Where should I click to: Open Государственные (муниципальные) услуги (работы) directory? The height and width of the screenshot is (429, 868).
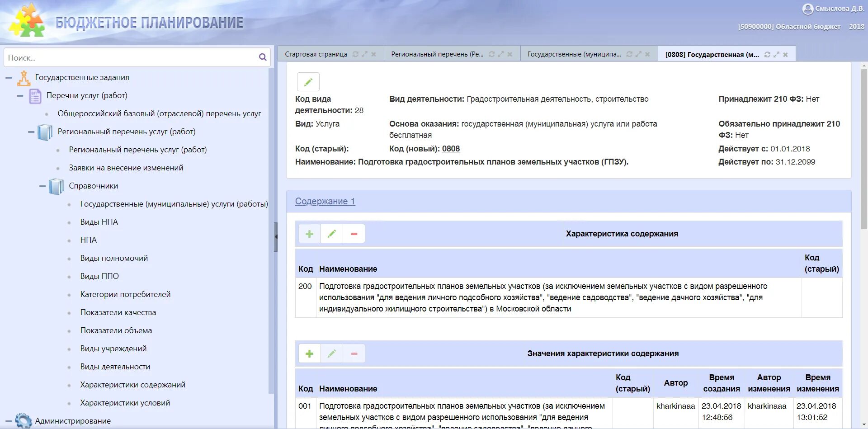click(x=174, y=204)
